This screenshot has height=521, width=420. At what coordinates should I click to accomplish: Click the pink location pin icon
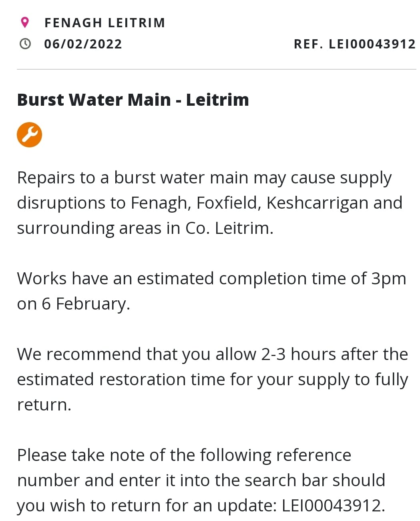click(x=25, y=22)
